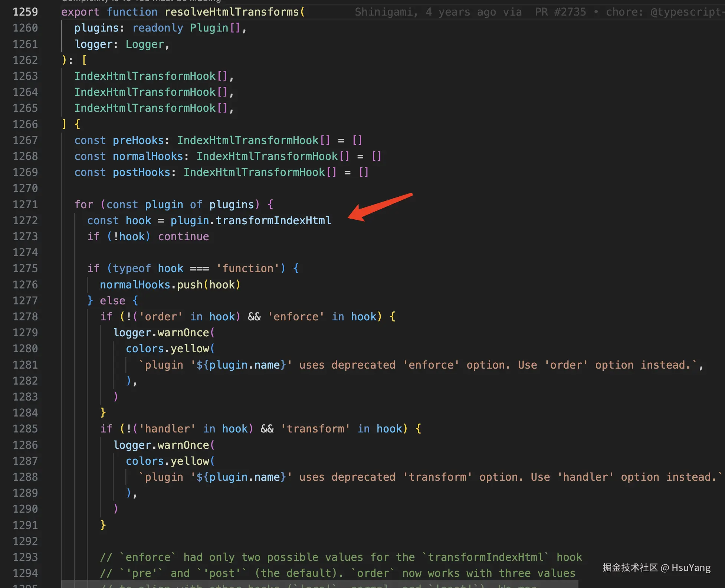Click line number 1285 in gutter
725x588 pixels.
25,429
